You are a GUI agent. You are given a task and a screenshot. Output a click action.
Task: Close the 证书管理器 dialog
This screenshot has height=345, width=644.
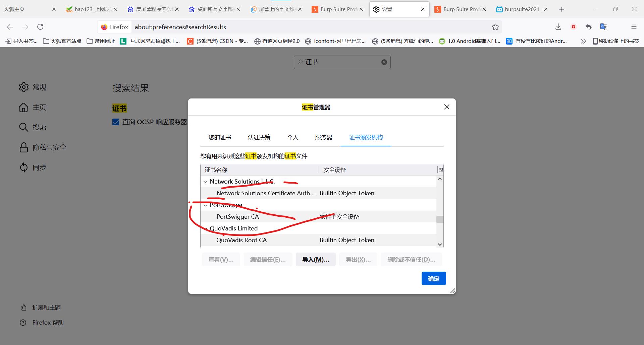(x=446, y=107)
